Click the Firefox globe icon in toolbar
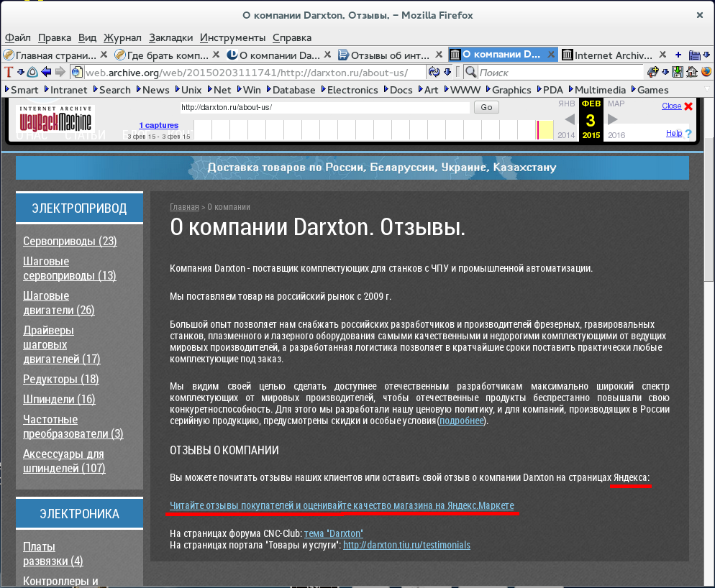The image size is (715, 588). click(x=706, y=72)
